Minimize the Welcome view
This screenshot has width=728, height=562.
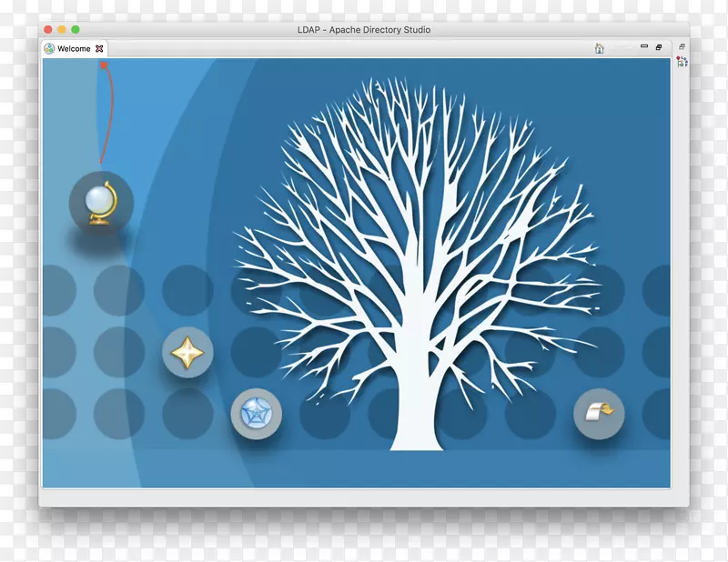pos(644,45)
